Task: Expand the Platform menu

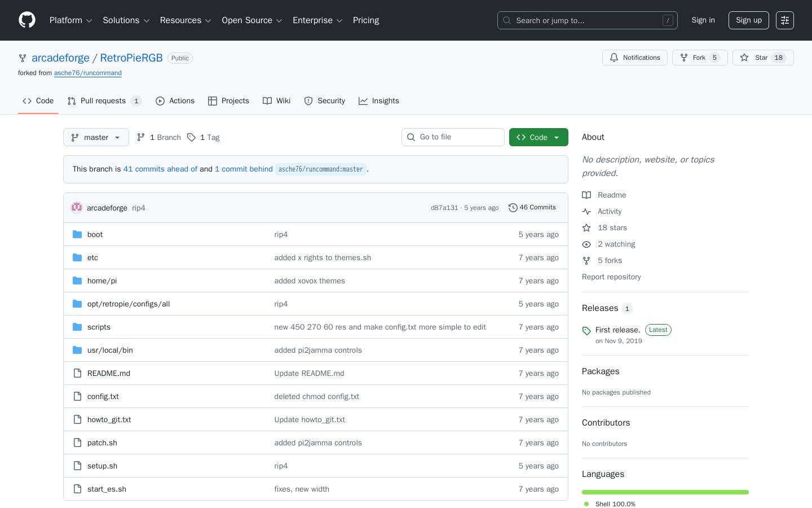Action: 71,20
